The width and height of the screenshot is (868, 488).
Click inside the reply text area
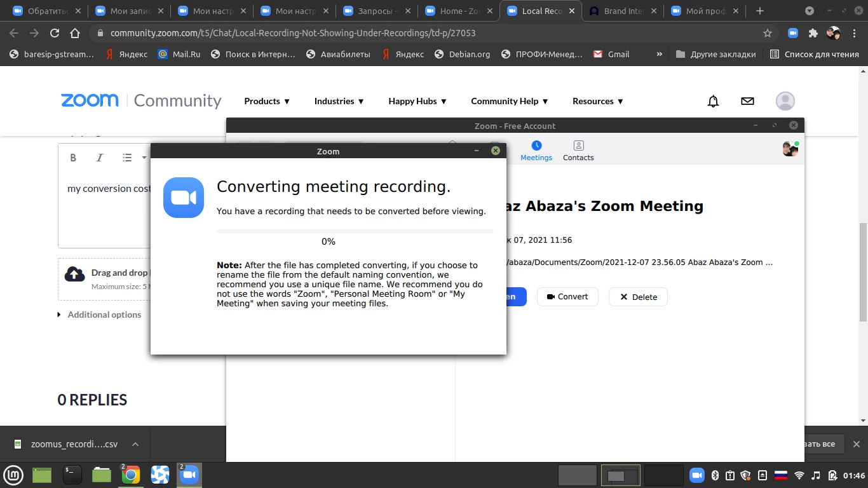point(105,210)
